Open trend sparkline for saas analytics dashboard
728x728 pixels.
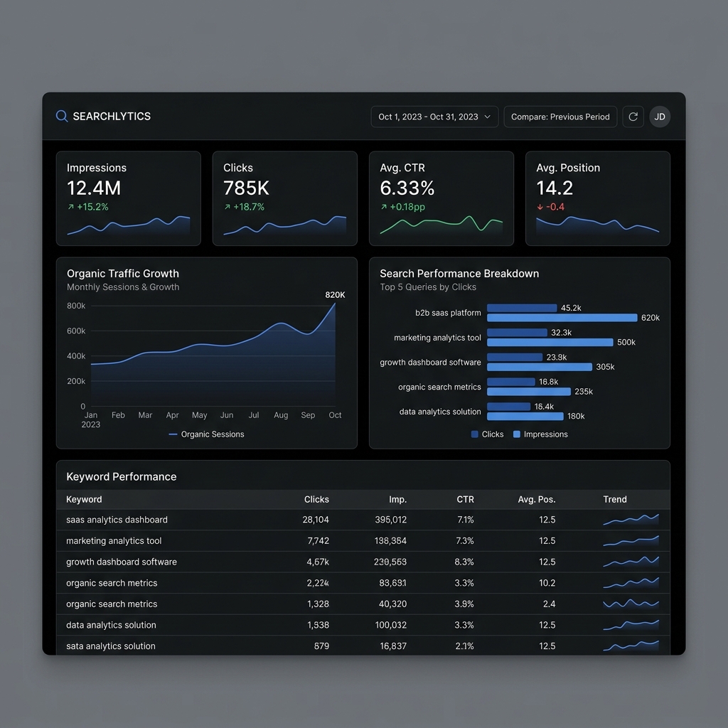(631, 520)
